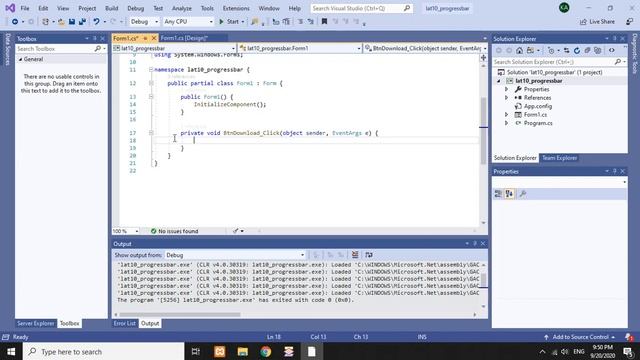Select App.config in Solution Explorer

coord(538,106)
